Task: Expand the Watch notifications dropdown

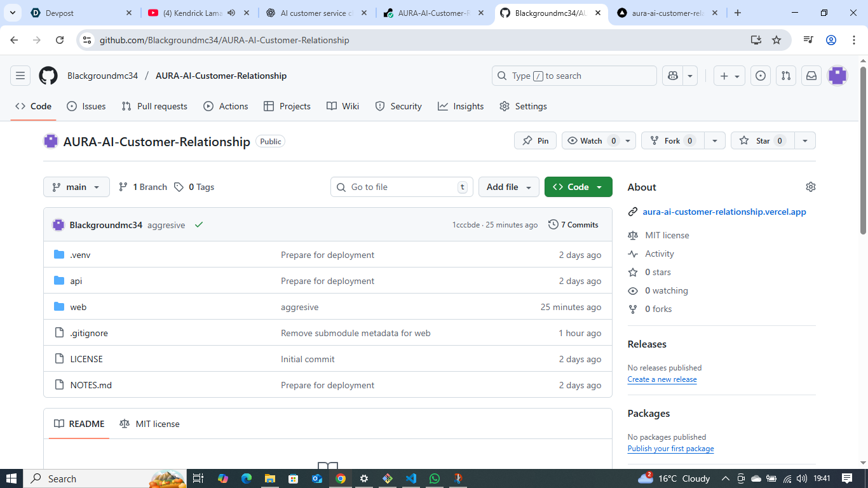Action: pyautogui.click(x=628, y=140)
